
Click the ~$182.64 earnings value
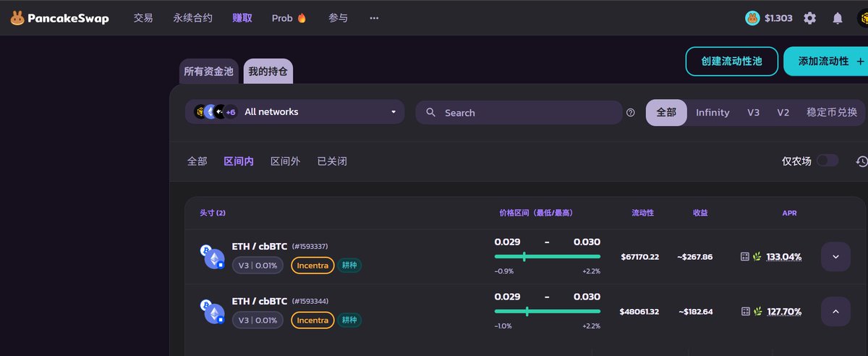click(x=696, y=312)
